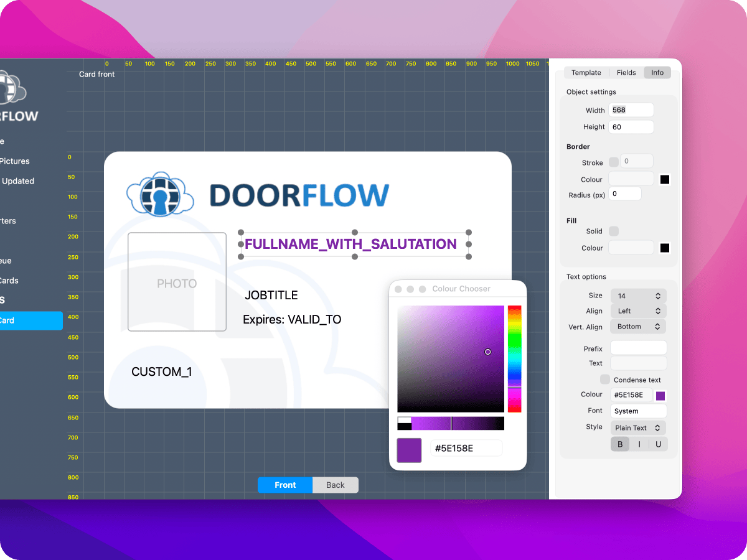This screenshot has height=560, width=747.
Task: Click the light purple gradient bar
Action: click(x=431, y=424)
